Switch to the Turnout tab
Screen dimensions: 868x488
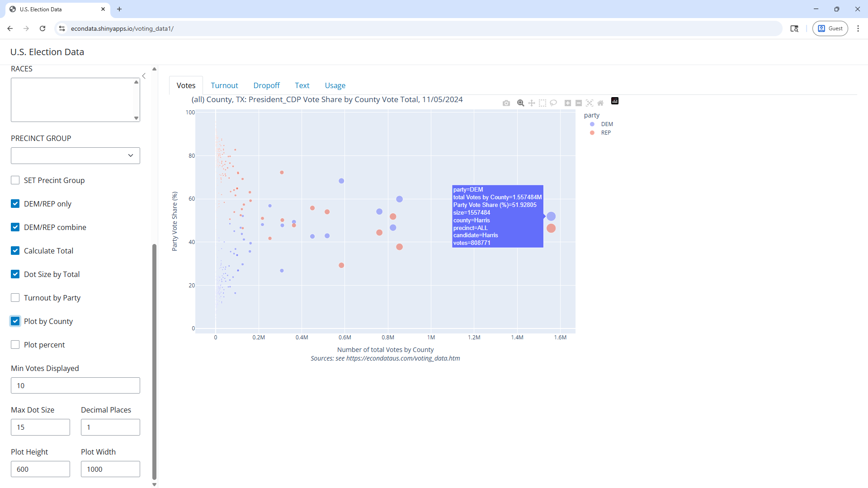click(x=224, y=85)
